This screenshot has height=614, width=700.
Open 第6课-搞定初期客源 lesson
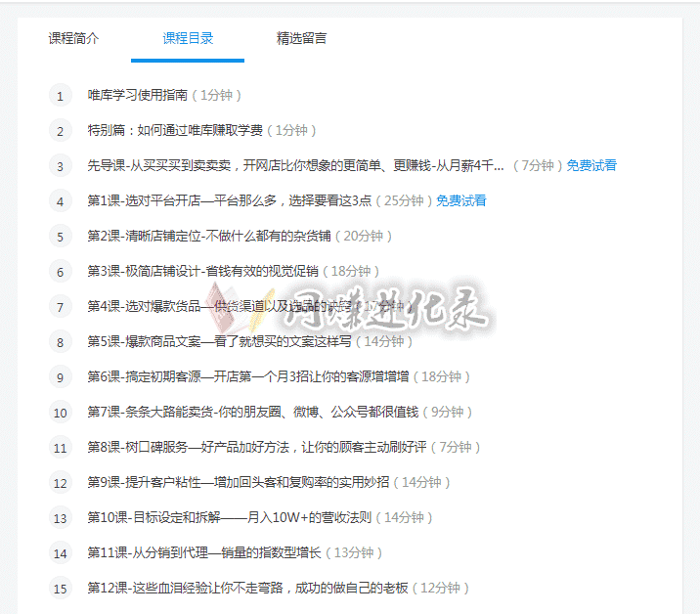click(x=248, y=376)
